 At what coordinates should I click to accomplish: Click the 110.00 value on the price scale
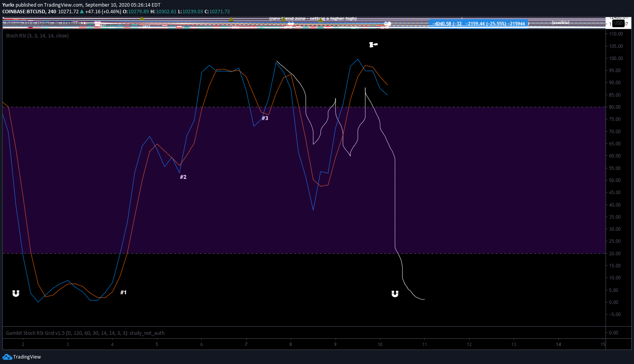point(616,34)
